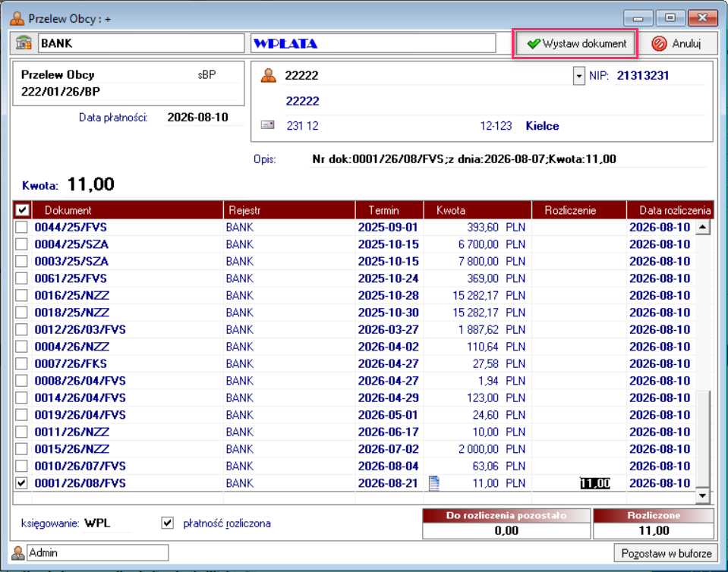Image resolution: width=728 pixels, height=572 pixels.
Task: Click the bank register icon beside BANK field
Action: point(24,43)
